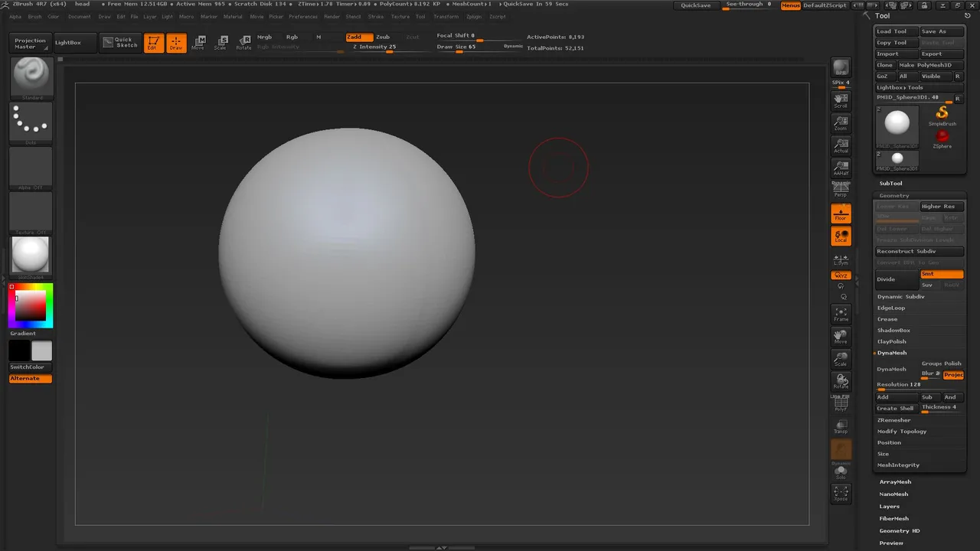980x551 pixels.
Task: Expand the Layers section
Action: point(890,507)
